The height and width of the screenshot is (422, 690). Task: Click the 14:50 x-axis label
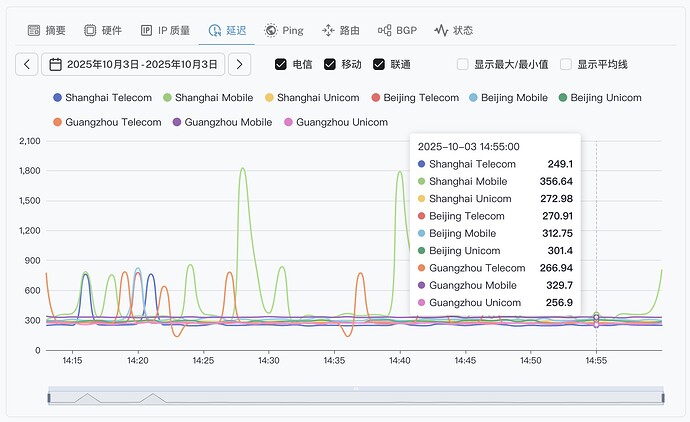click(531, 360)
